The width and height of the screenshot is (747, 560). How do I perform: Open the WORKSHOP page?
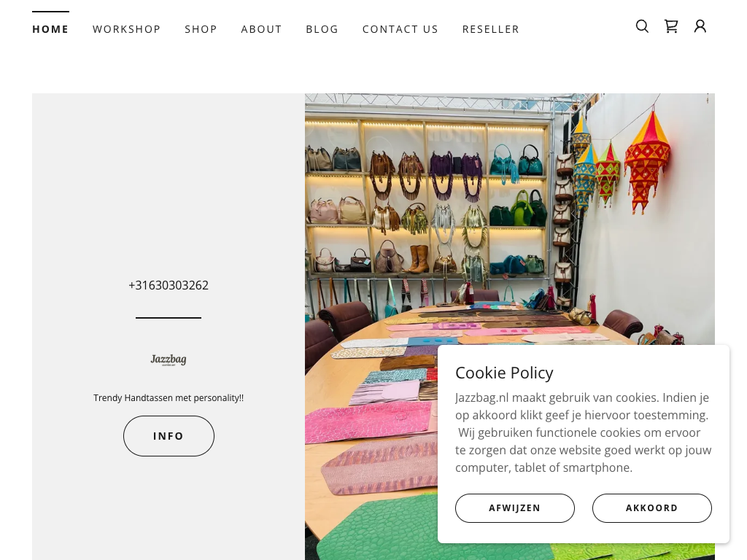(127, 29)
